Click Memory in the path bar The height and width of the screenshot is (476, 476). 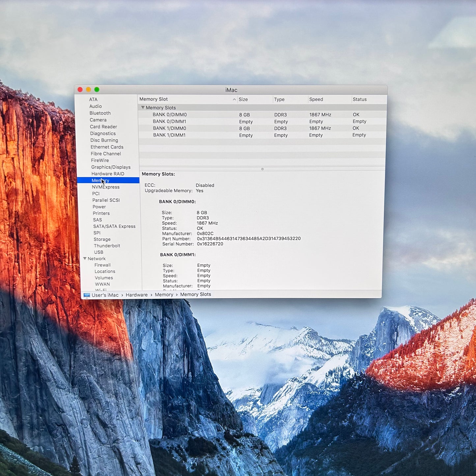point(164,295)
